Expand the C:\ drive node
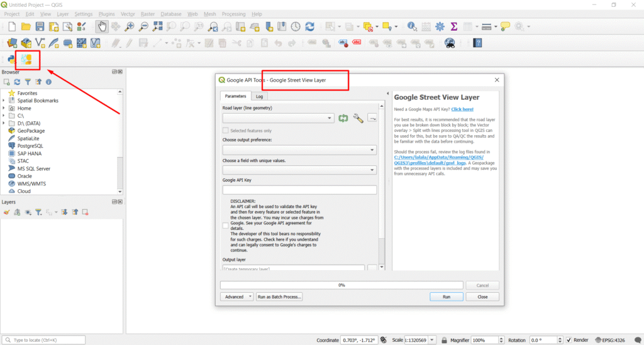Image resolution: width=644 pixels, height=345 pixels. click(x=4, y=116)
